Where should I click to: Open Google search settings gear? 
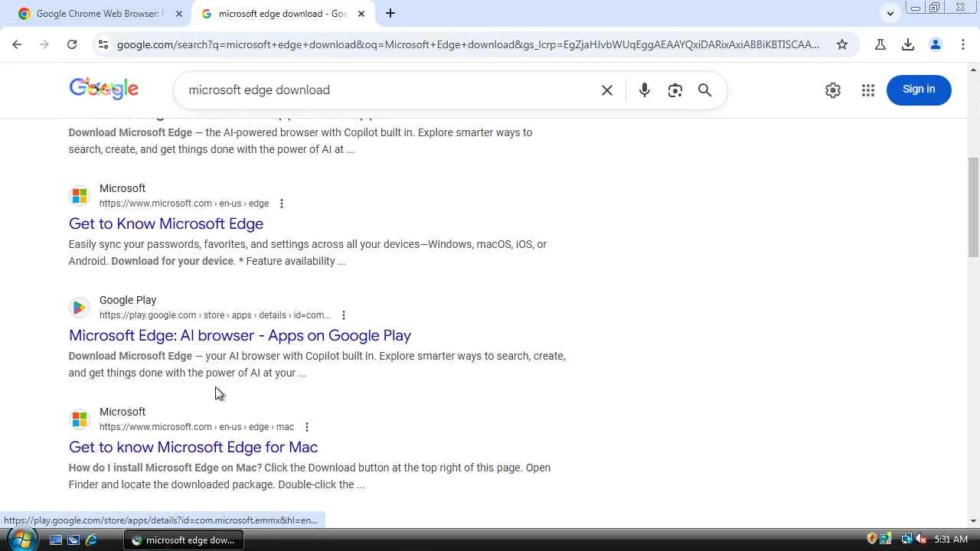click(x=833, y=90)
